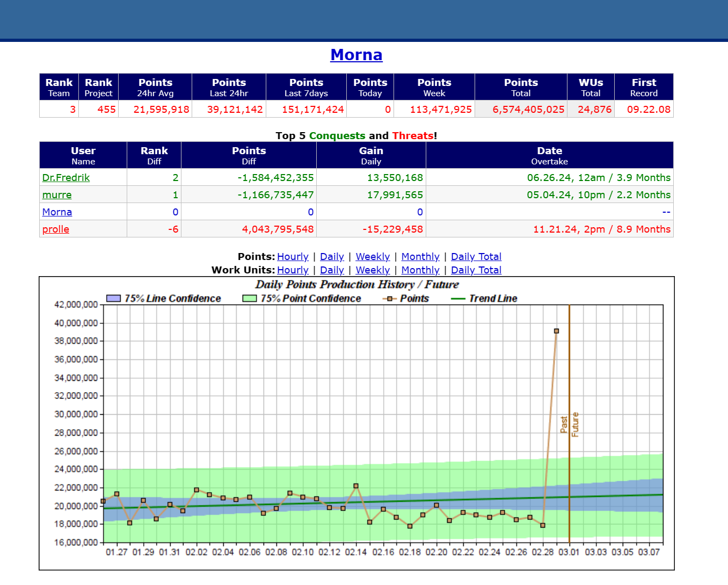
Task: Open prolle user link
Action: 56,229
